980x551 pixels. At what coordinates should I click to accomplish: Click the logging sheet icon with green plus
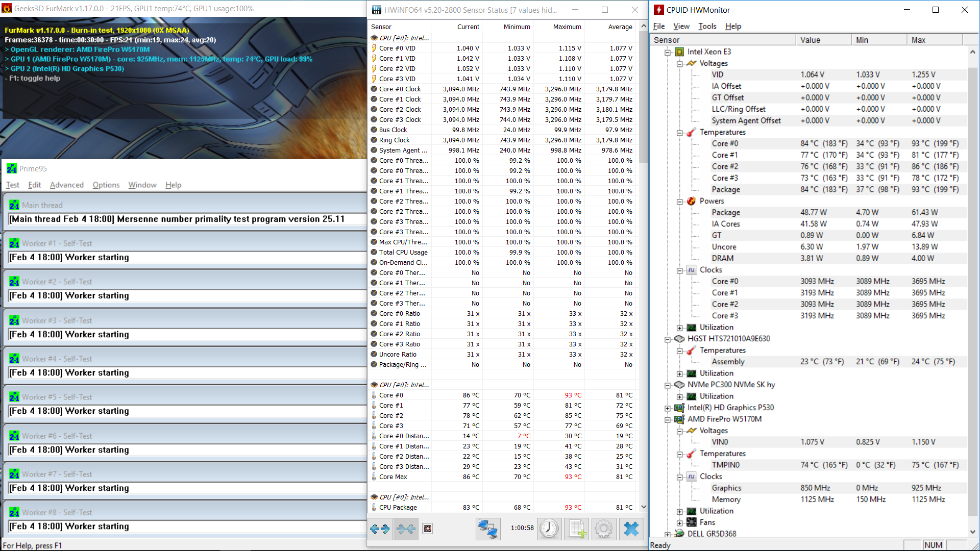click(x=577, y=529)
